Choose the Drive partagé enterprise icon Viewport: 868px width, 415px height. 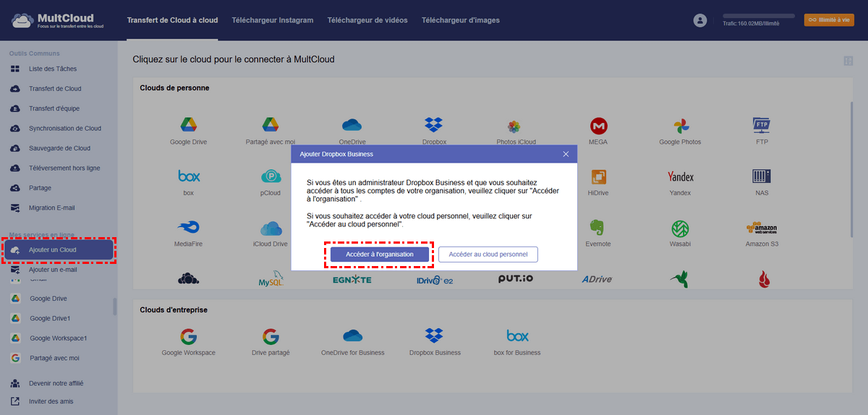point(271,335)
